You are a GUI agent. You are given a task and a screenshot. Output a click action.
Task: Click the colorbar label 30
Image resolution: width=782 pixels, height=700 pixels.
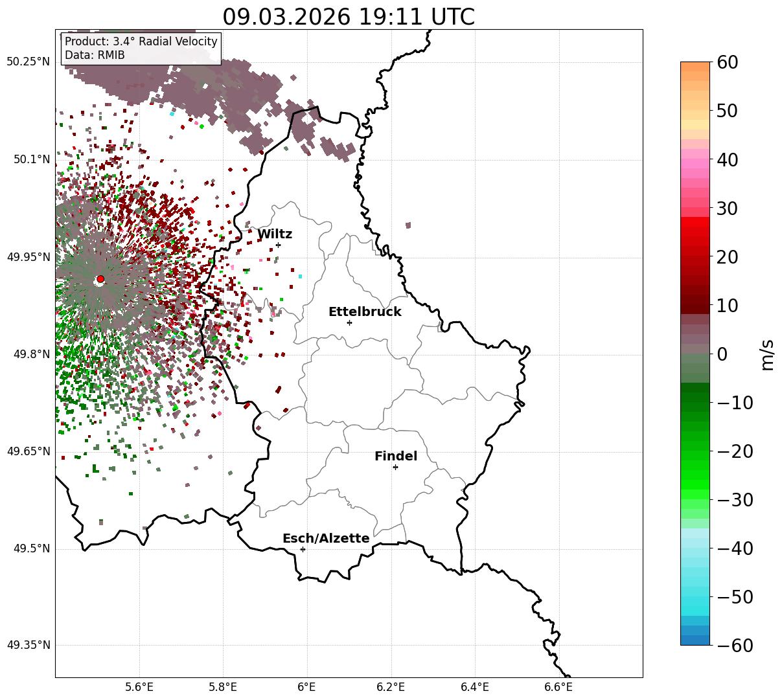pos(728,209)
